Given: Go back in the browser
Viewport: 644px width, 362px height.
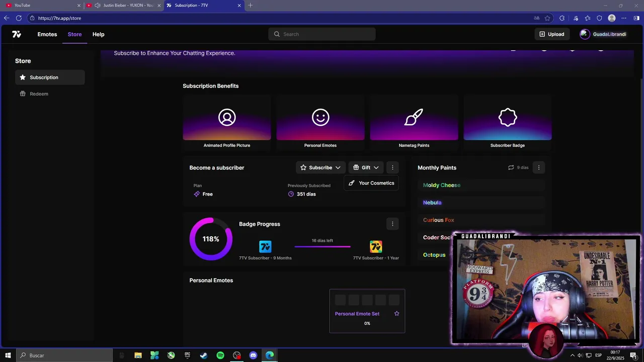Looking at the screenshot, I should 7,18.
